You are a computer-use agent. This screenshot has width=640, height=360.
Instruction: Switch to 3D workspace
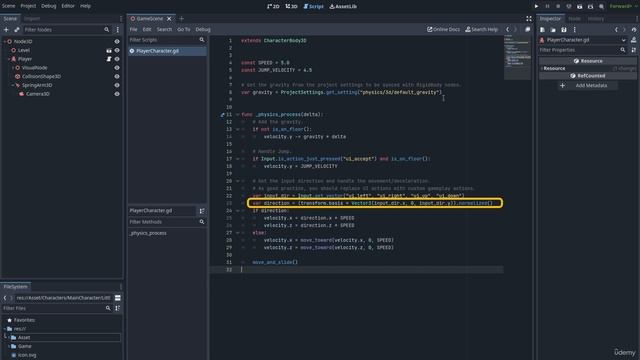(291, 6)
